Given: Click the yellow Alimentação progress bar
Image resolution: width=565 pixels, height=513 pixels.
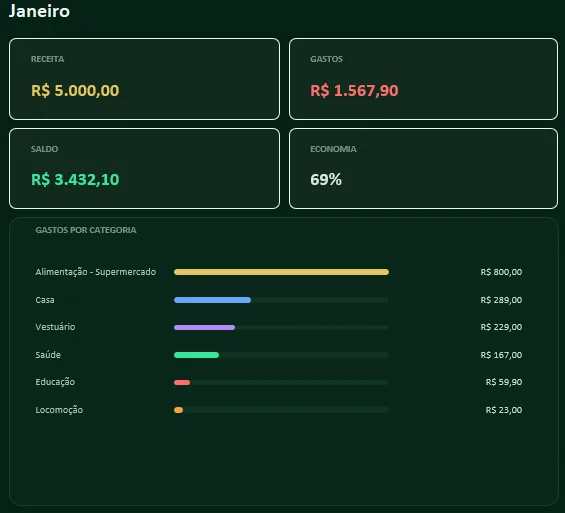Looking at the screenshot, I should click(281, 272).
